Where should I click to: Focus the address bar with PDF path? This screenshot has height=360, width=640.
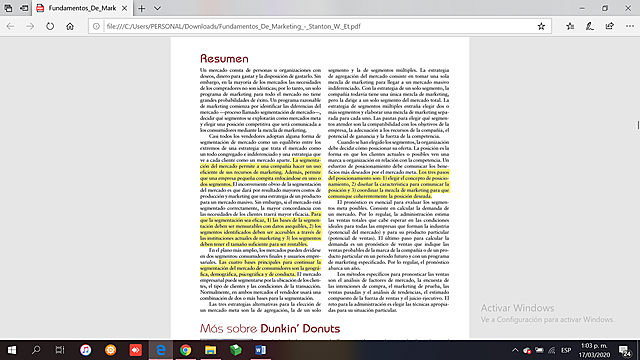320,27
